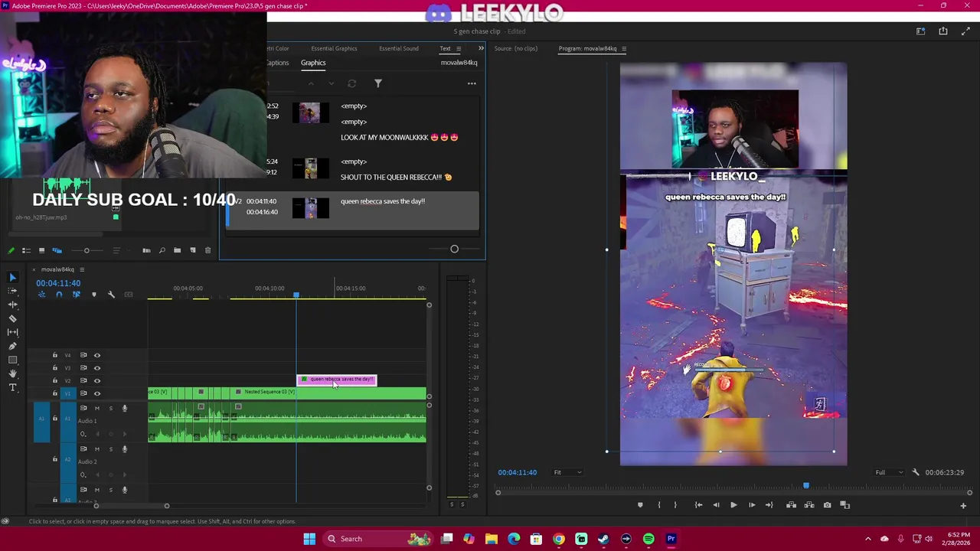Mute the Audio 1 track

point(97,408)
